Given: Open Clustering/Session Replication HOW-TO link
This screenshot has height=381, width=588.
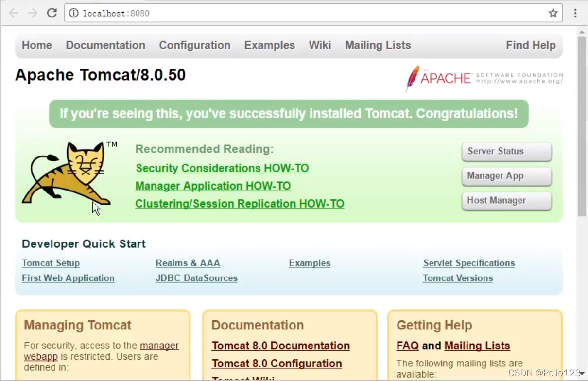Looking at the screenshot, I should pos(240,204).
